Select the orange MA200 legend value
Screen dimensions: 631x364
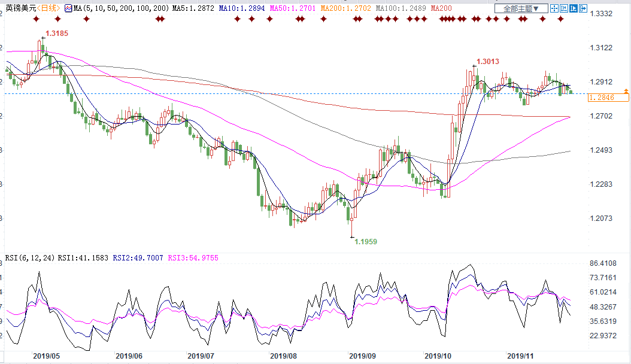point(345,8)
